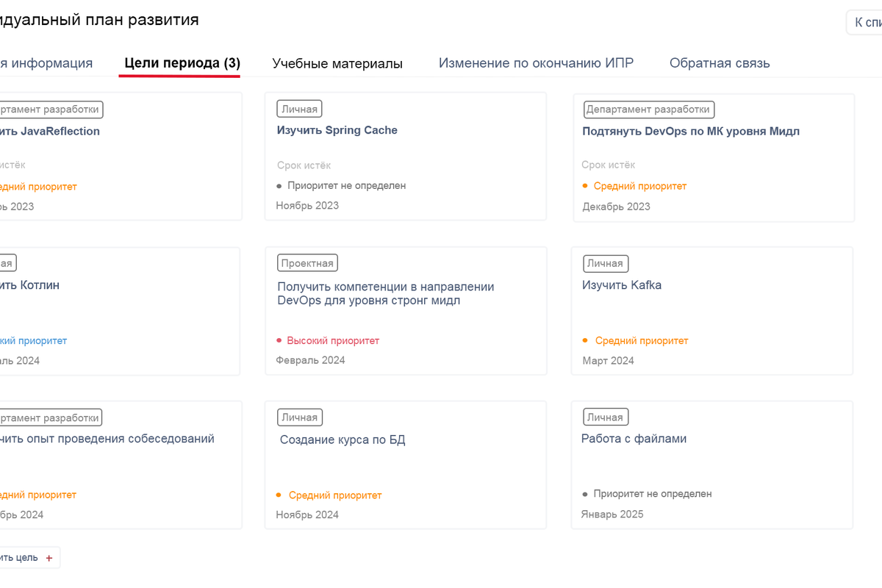Click Департамент разработки tag on DevOps Мидл card

coord(648,110)
